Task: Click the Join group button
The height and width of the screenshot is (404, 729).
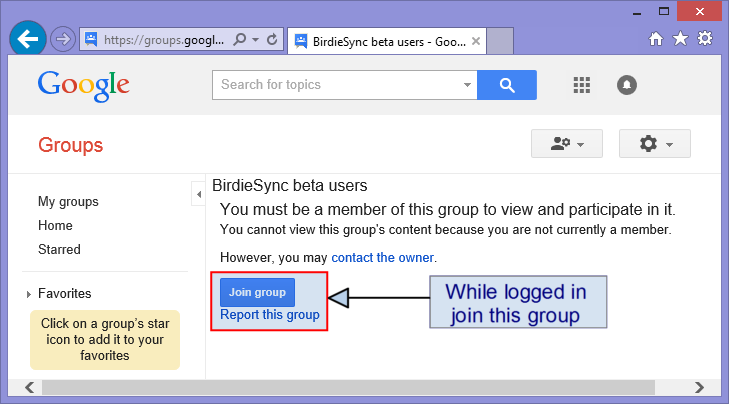Action: [x=257, y=292]
